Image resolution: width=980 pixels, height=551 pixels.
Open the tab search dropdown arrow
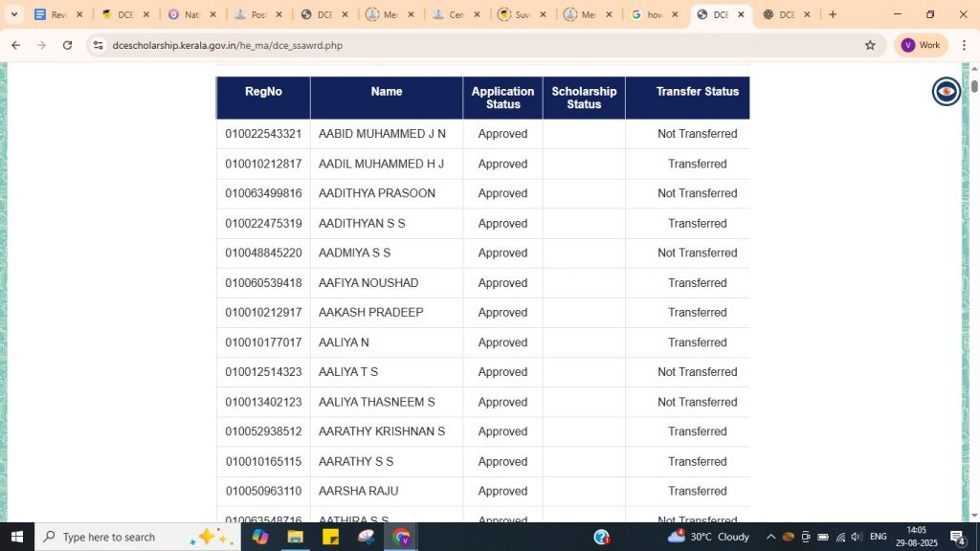click(x=13, y=14)
